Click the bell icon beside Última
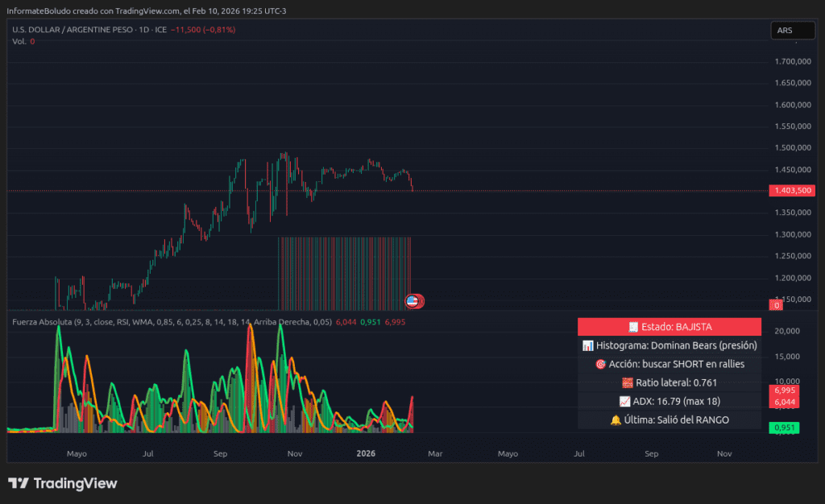The width and height of the screenshot is (825, 504). tap(616, 419)
